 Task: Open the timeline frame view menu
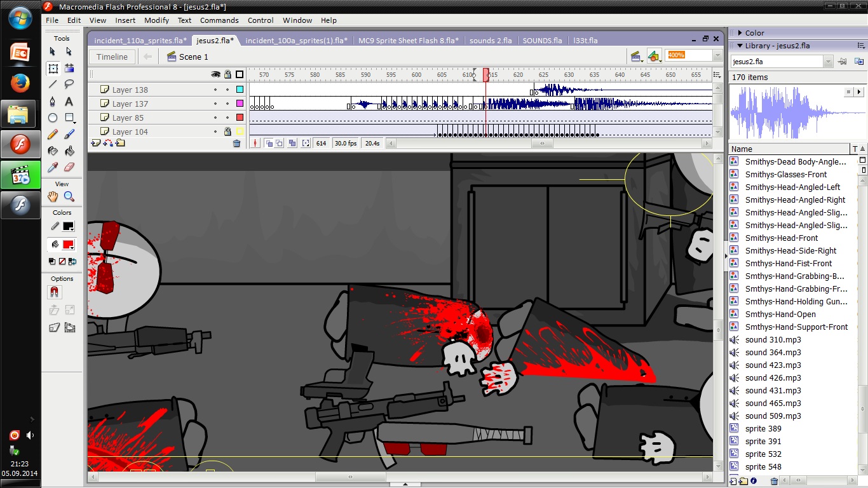pos(717,74)
